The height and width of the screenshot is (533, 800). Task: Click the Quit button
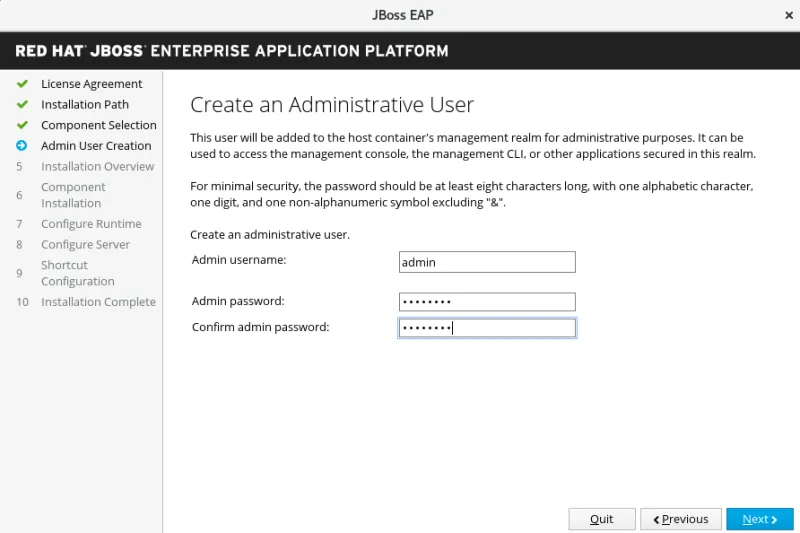click(602, 519)
